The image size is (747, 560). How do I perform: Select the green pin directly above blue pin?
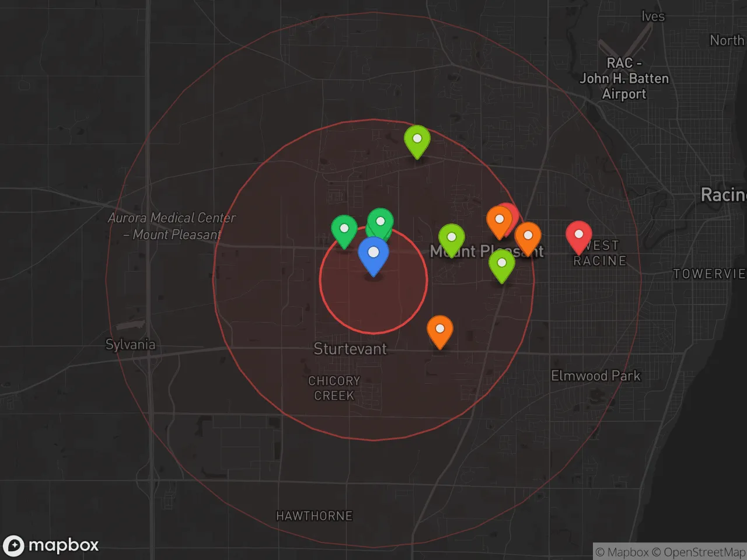[x=381, y=220]
